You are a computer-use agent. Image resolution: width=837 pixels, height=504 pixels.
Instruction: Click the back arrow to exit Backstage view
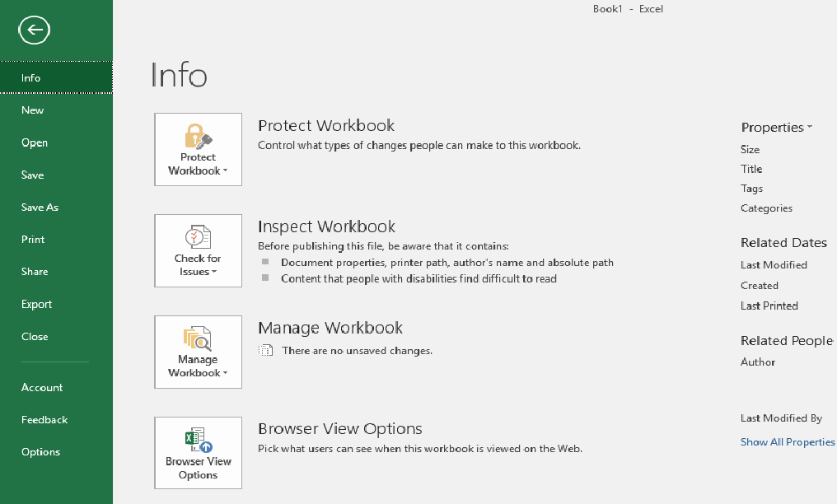click(33, 30)
